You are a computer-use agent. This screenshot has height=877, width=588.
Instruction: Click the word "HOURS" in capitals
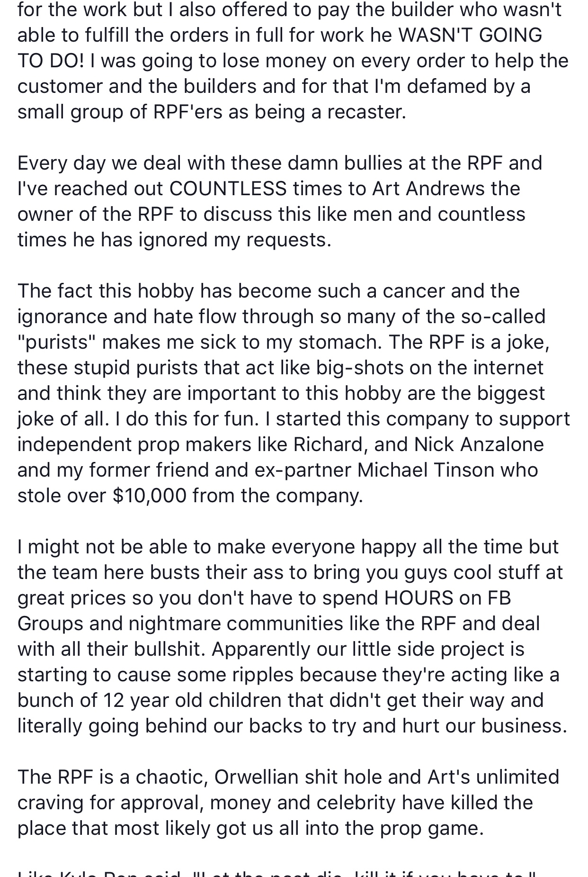click(419, 598)
